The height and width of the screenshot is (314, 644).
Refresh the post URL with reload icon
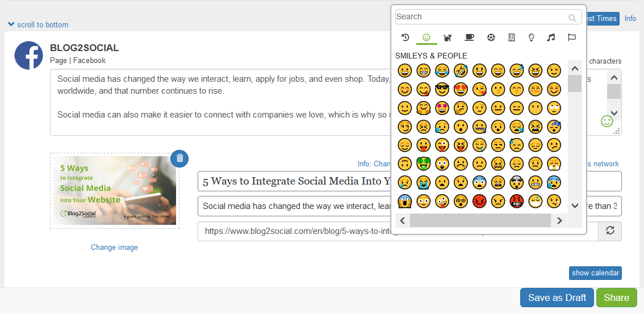pyautogui.click(x=610, y=232)
